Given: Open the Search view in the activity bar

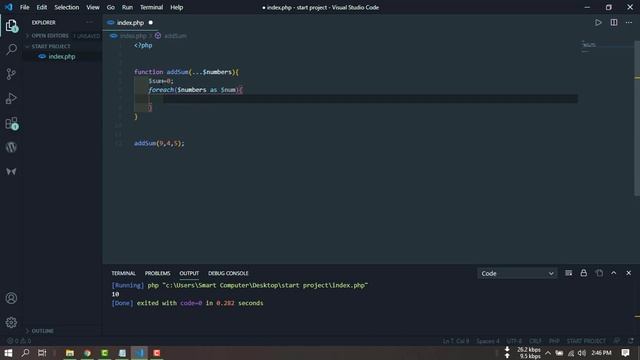Looking at the screenshot, I should 11,49.
